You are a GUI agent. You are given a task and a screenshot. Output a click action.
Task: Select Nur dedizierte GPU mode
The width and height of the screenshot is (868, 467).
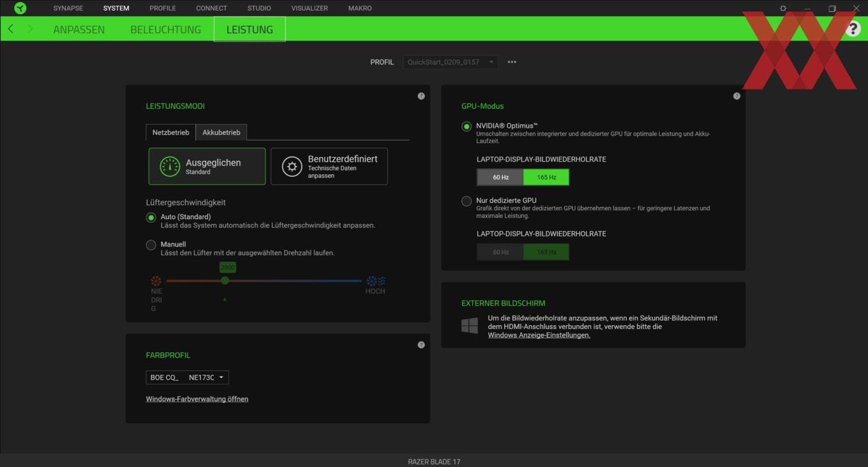click(467, 201)
